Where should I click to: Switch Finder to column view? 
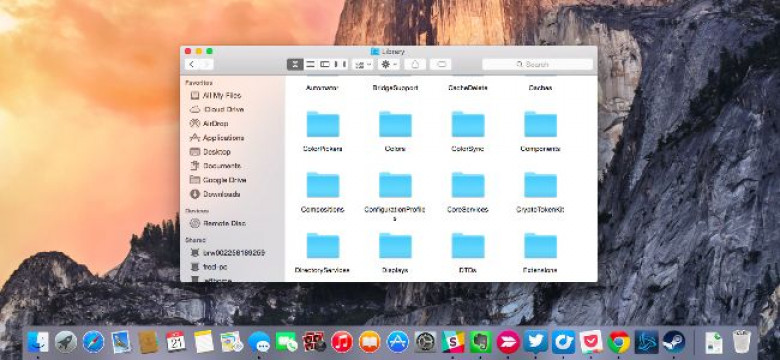[325, 64]
